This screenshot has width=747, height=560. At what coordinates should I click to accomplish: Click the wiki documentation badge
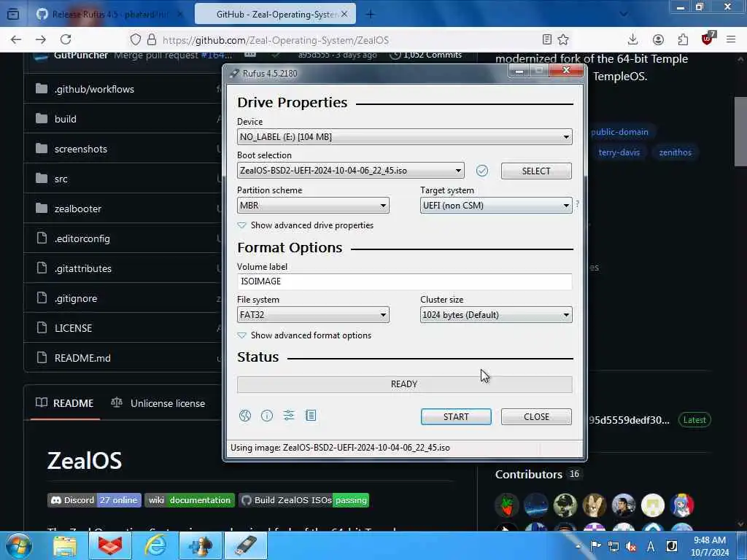(190, 500)
